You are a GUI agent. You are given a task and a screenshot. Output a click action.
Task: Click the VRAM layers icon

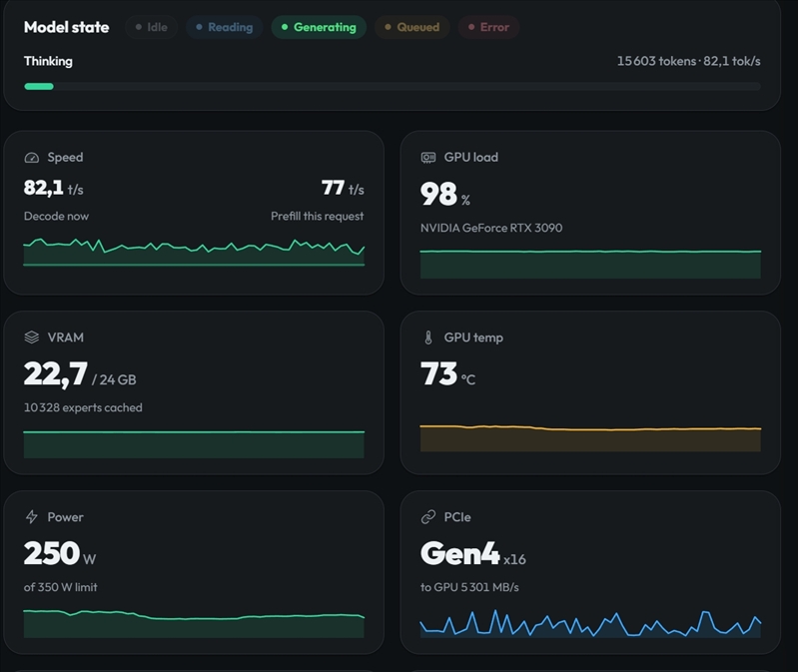(32, 337)
